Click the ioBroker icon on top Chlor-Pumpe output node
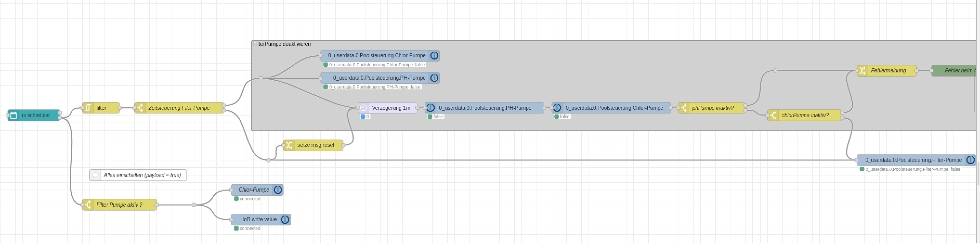 tap(434, 56)
